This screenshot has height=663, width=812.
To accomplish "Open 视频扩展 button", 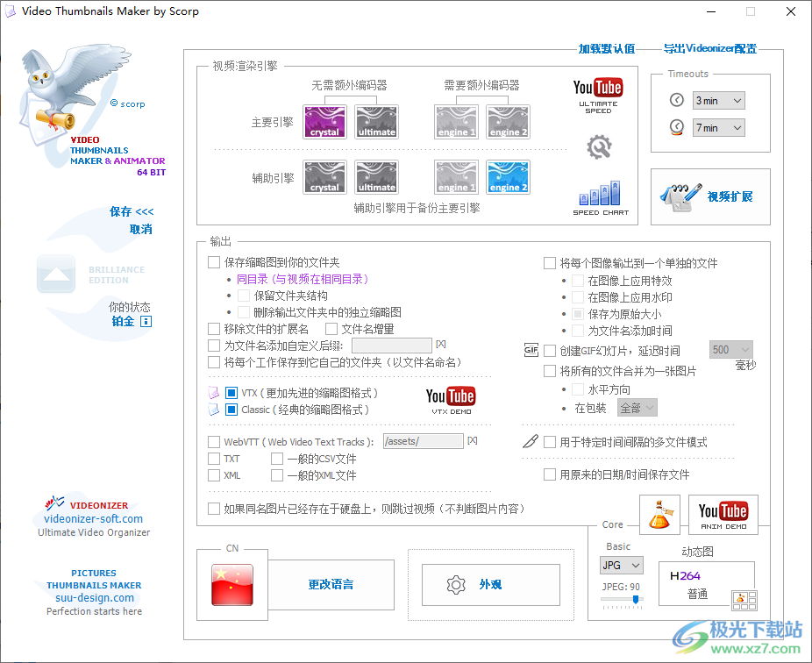I will (x=710, y=196).
